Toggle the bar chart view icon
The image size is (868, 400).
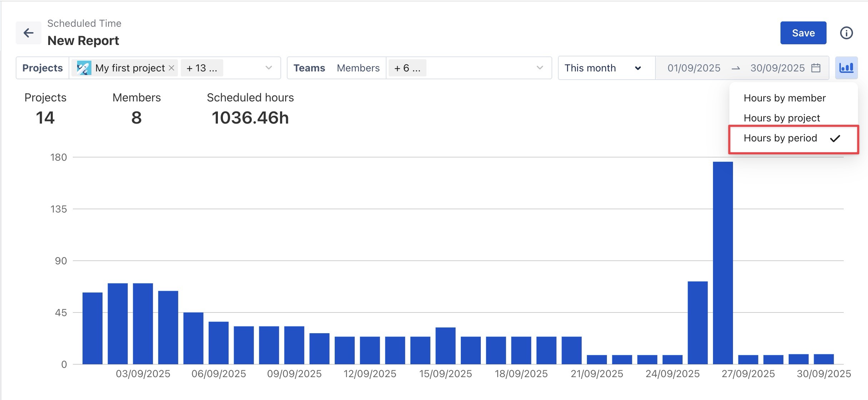(846, 68)
